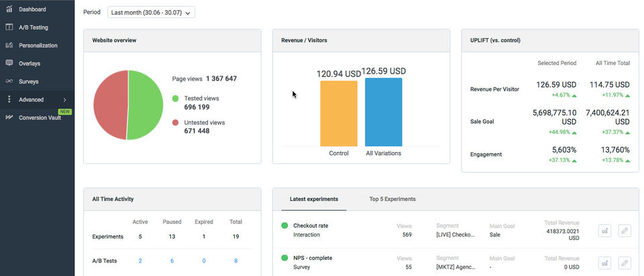Image resolution: width=644 pixels, height=276 pixels.
Task: Click the Surveys infinity icon
Action: click(9, 82)
